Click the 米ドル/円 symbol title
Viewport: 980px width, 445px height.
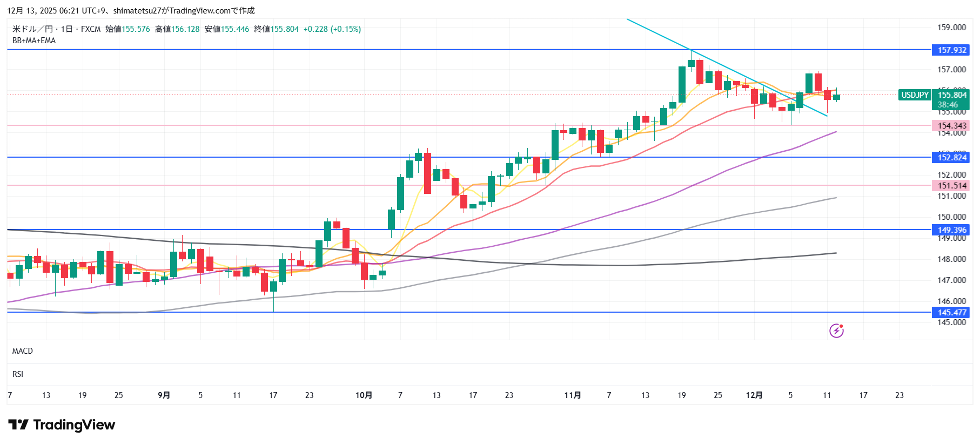tap(32, 29)
